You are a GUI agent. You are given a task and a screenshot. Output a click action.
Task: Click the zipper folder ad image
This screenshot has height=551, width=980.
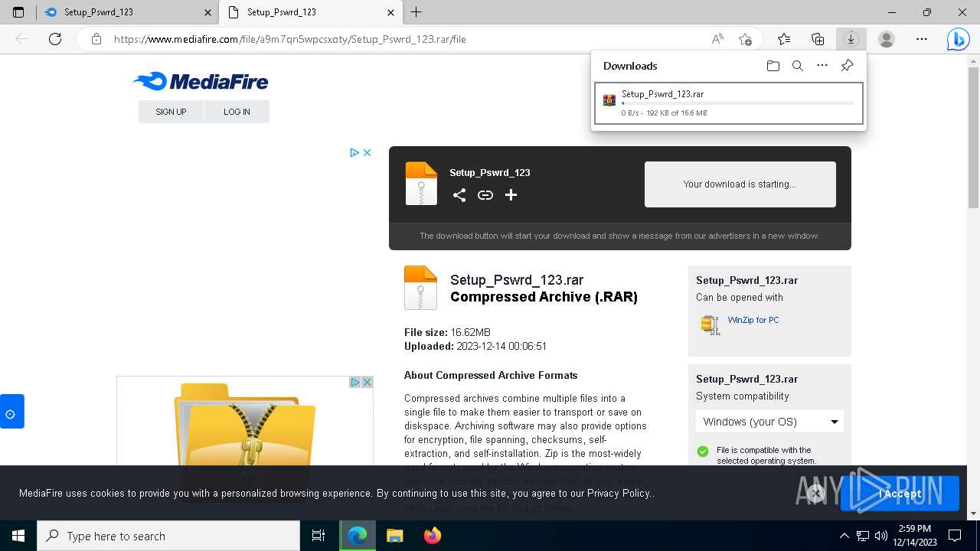pos(245,425)
